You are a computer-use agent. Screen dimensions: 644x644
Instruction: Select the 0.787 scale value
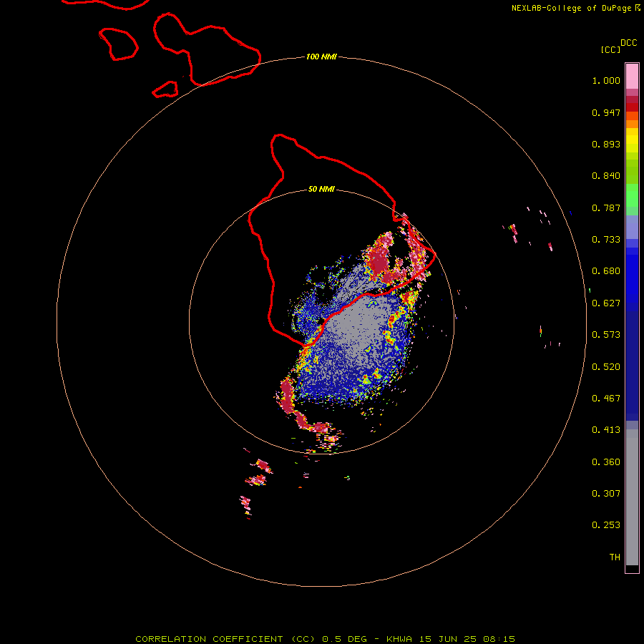click(606, 208)
